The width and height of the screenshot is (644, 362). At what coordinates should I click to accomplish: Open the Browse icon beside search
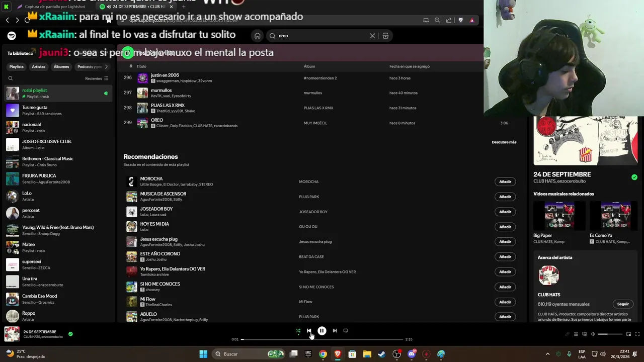[385, 36]
